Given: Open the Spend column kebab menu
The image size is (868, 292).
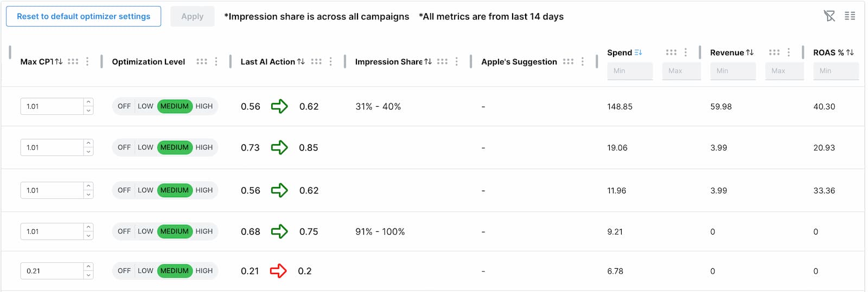Looking at the screenshot, I should tap(686, 53).
